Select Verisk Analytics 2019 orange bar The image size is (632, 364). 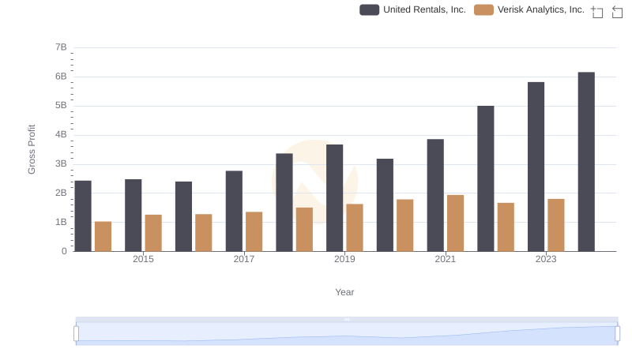tap(355, 228)
